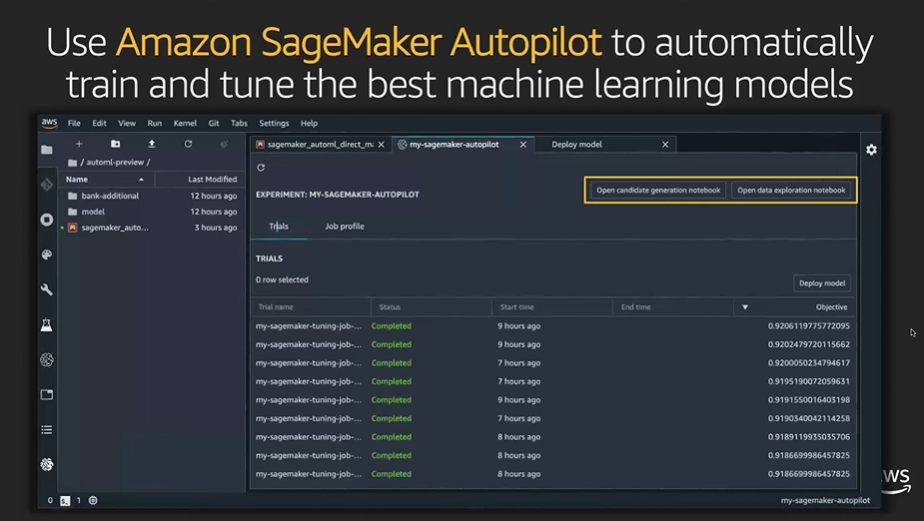Select the trial with objective 0.9202479720115662
This screenshot has height=521, width=924.
553,344
